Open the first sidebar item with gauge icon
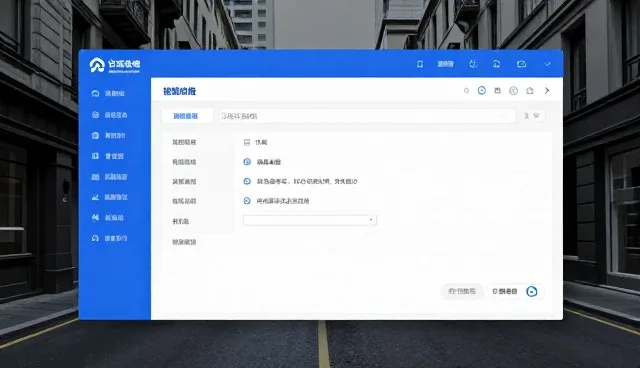Screen dimensions: 640x368 pyautogui.click(x=108, y=93)
